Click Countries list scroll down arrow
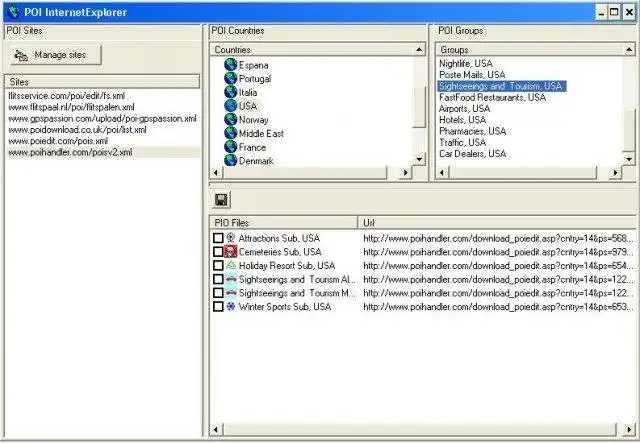 point(419,159)
